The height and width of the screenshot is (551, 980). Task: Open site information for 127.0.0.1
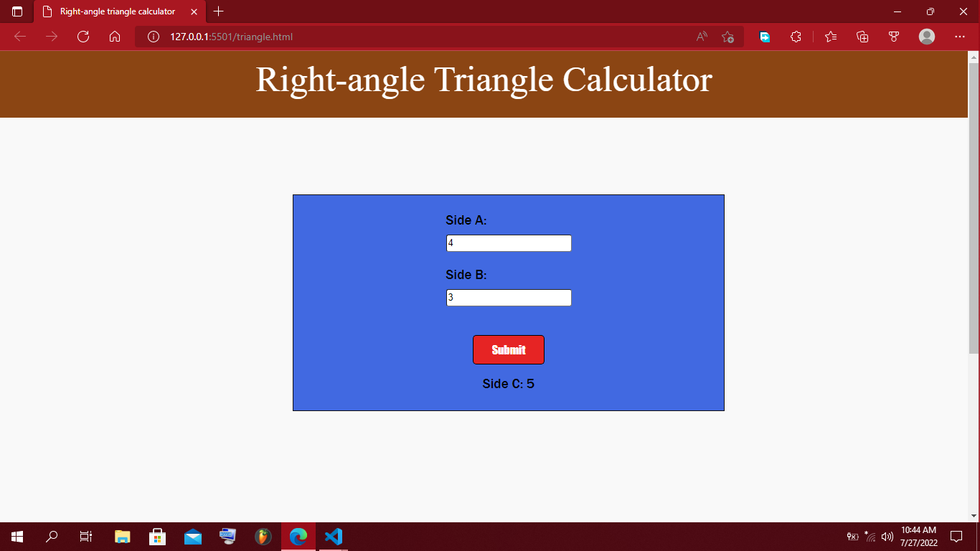152,37
